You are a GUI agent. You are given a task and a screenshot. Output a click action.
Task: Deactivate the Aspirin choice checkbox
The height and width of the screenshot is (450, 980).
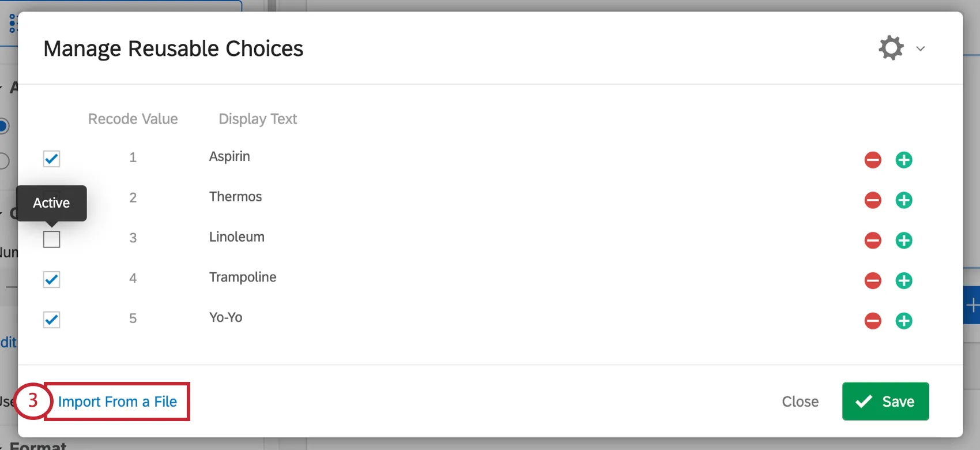[51, 159]
